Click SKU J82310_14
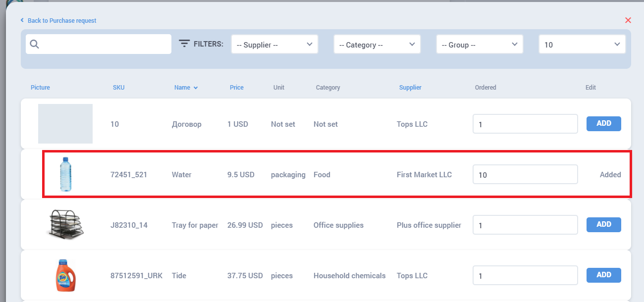 coord(129,225)
